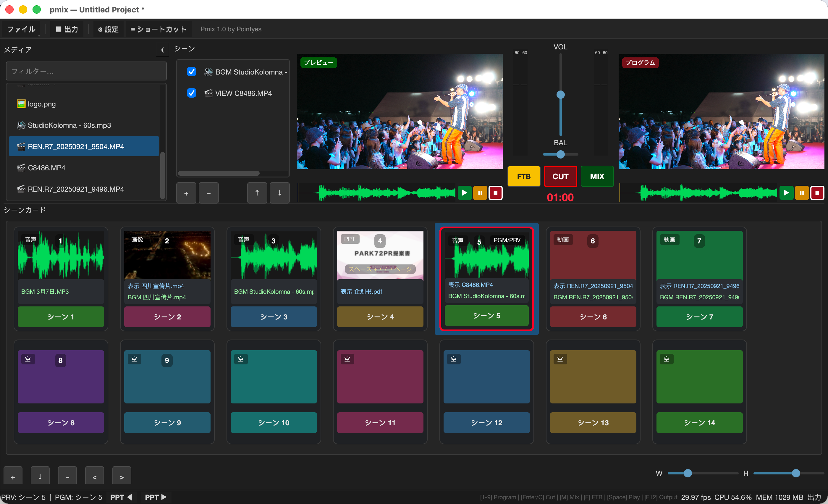Collapse the media panel with chevron
The height and width of the screenshot is (504, 828).
point(163,50)
